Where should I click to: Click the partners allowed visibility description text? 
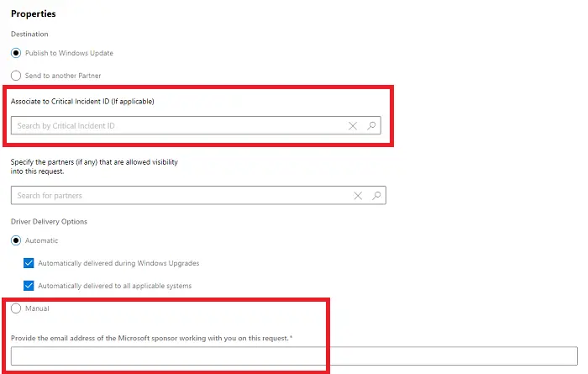94,166
